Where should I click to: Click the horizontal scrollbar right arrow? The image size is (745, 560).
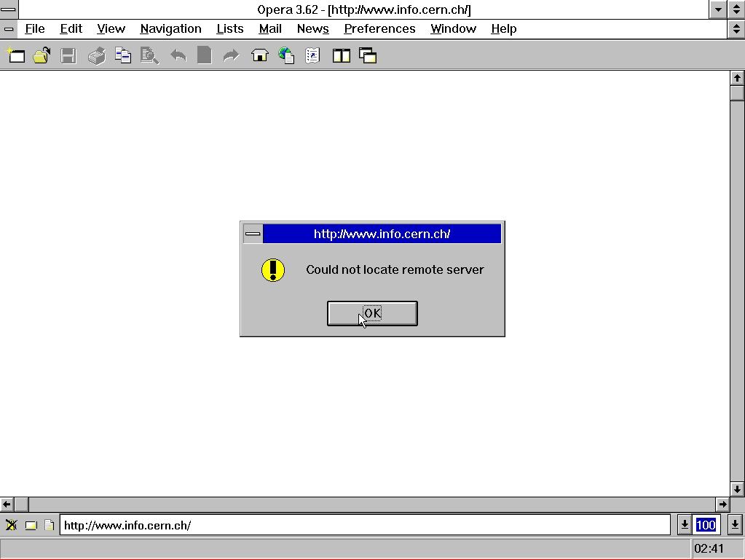[x=722, y=504]
